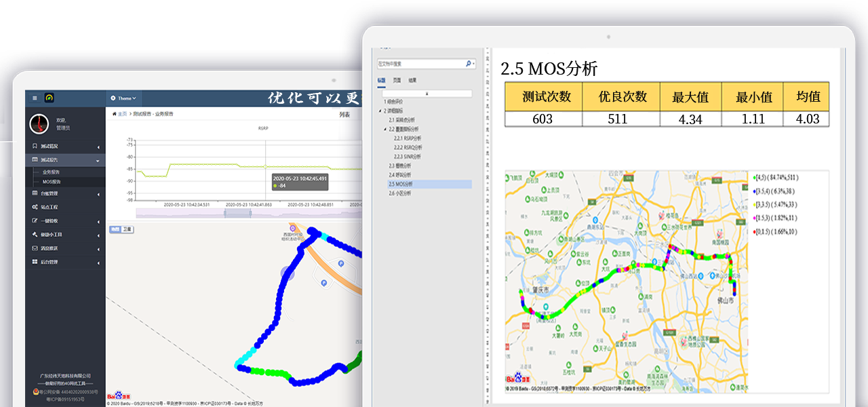Select heading 2.2.2 RSRQ分析
Viewport: 868px width, 407px height.
408,147
